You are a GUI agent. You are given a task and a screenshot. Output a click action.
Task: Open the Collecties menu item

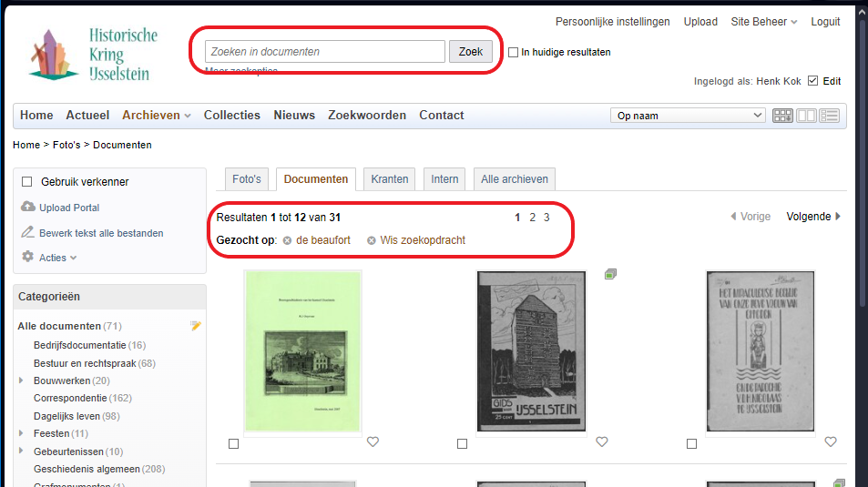click(232, 115)
